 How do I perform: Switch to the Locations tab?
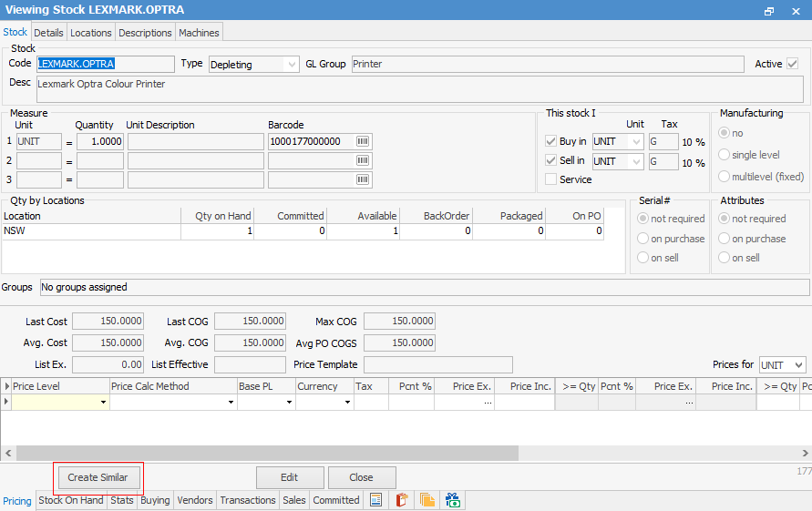pyautogui.click(x=91, y=33)
